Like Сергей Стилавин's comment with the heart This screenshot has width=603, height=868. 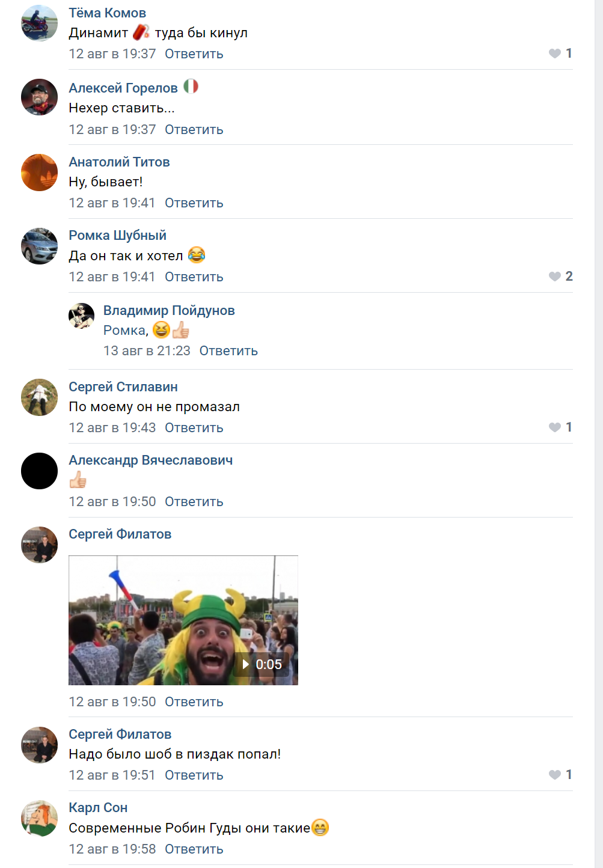coord(555,427)
